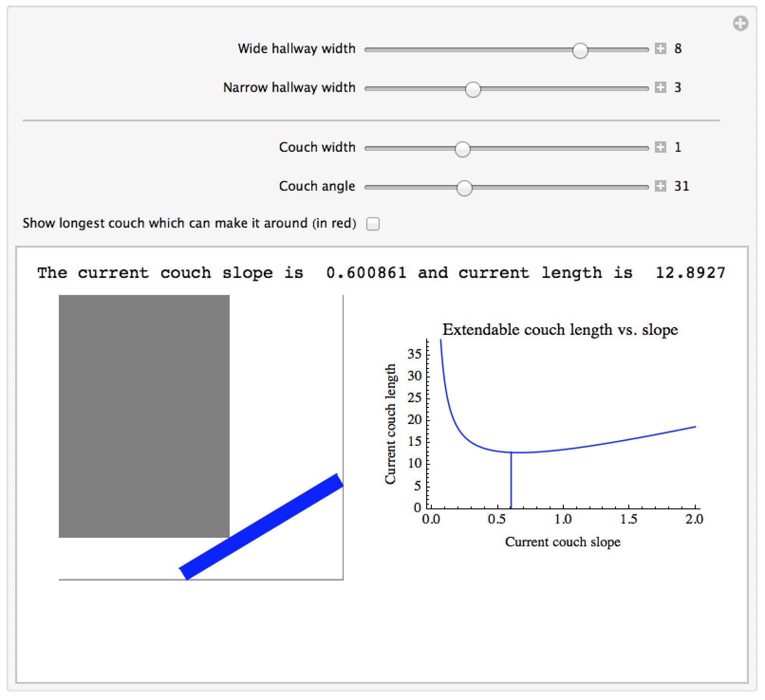Image resolution: width=765 pixels, height=700 pixels.
Task: Click the Wide hallway width slider thumb
Action: pyautogui.click(x=580, y=50)
